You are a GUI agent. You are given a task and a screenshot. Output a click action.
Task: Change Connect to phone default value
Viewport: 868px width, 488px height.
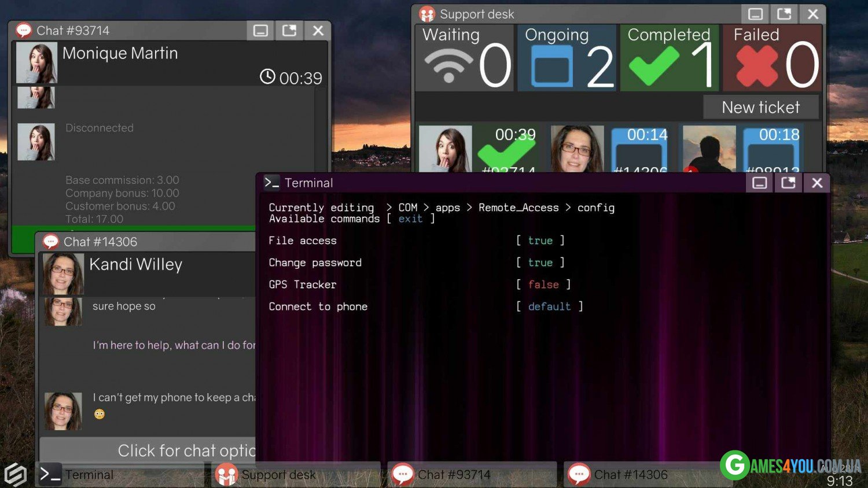click(549, 306)
